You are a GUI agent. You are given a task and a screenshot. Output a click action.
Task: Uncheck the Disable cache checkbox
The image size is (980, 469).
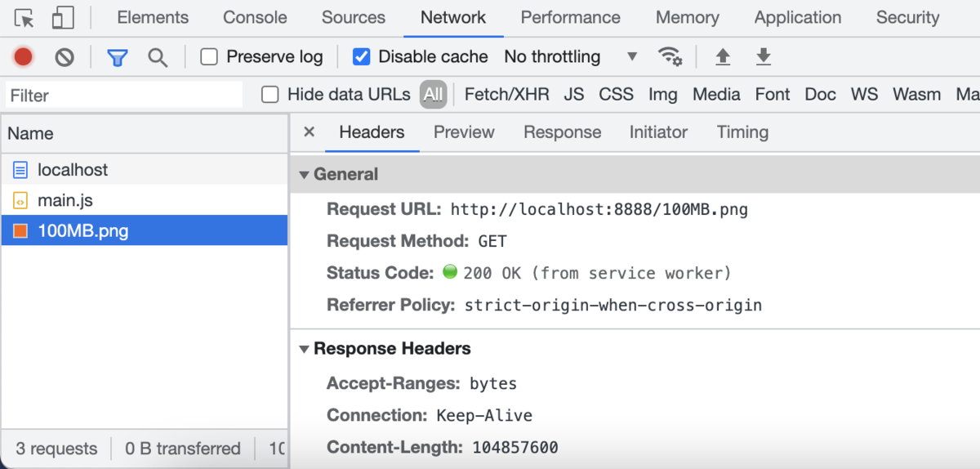pos(362,56)
